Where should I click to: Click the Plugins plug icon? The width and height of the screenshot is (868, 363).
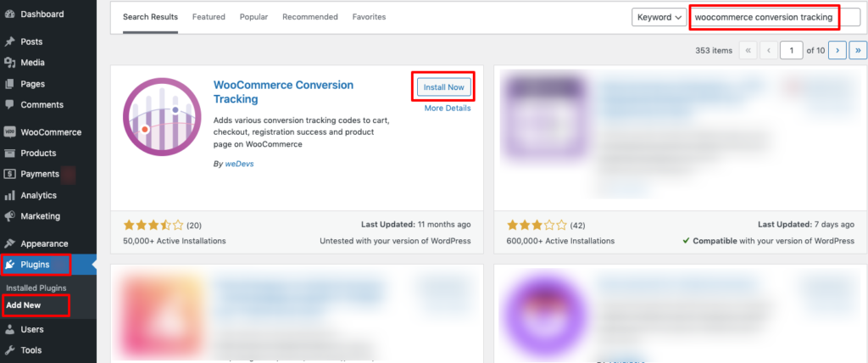coord(9,265)
